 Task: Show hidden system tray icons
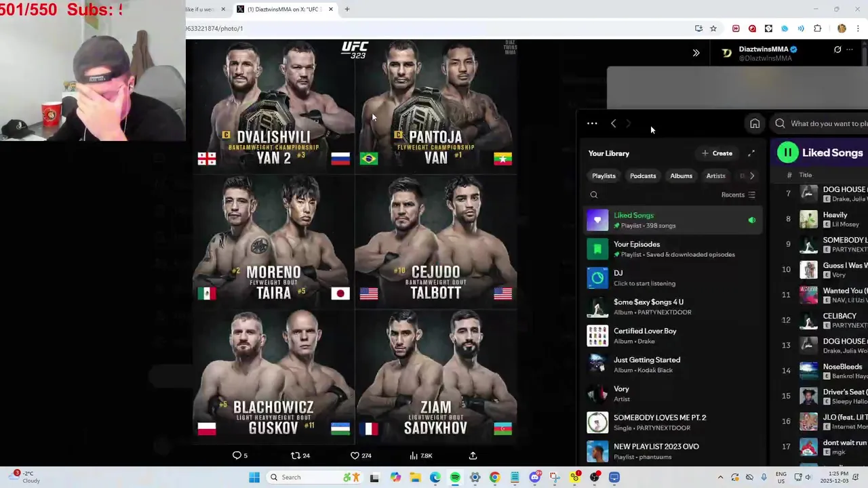(x=720, y=477)
